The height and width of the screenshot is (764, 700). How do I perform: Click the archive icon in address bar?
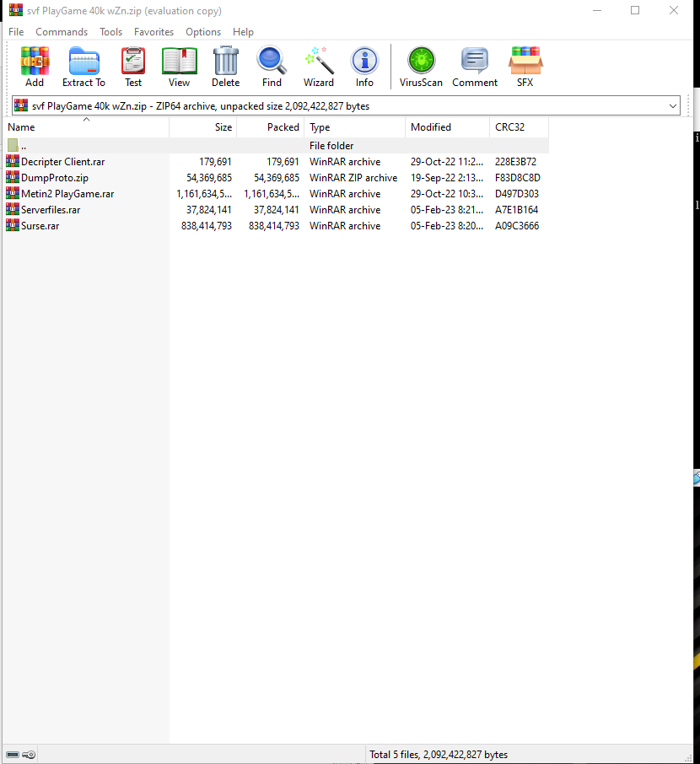pos(21,105)
